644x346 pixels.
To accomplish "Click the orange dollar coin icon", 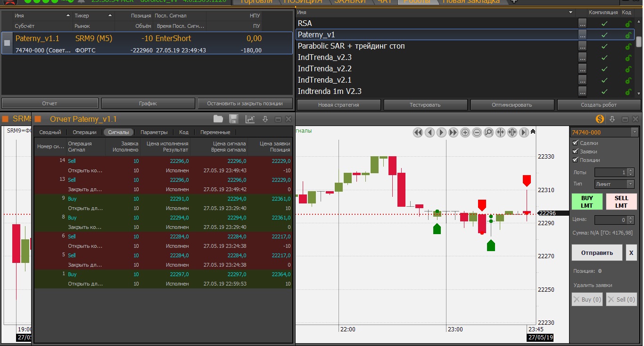I will (x=600, y=119).
